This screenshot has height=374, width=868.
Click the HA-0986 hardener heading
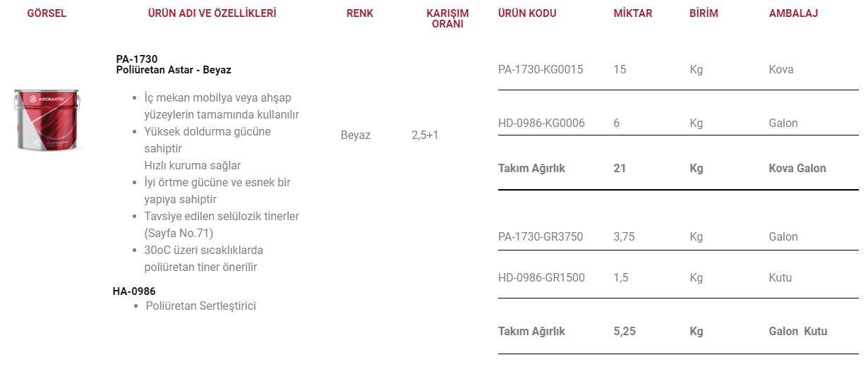[x=134, y=291]
